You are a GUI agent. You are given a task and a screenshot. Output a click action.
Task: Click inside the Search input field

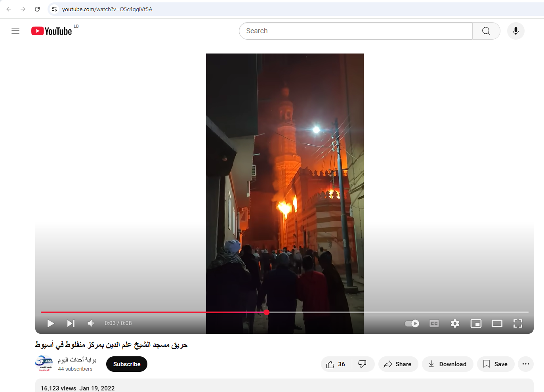[355, 31]
